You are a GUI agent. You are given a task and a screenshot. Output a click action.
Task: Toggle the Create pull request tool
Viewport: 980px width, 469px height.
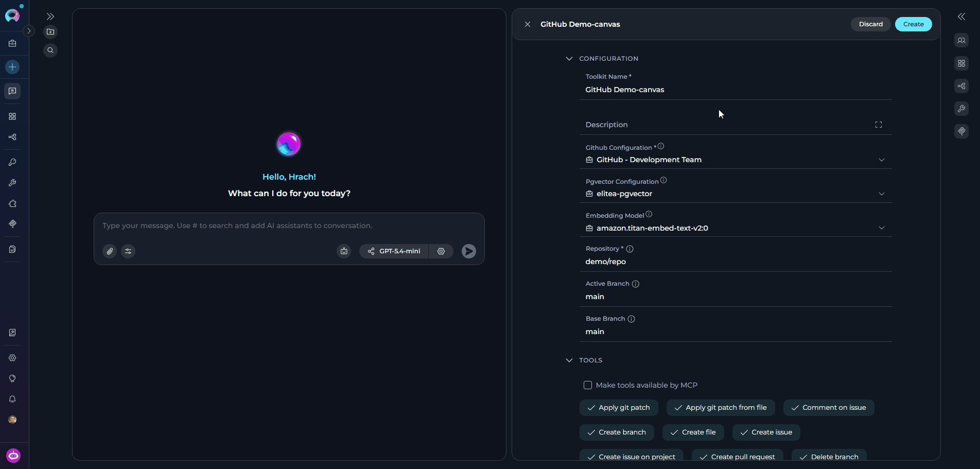(x=738, y=456)
